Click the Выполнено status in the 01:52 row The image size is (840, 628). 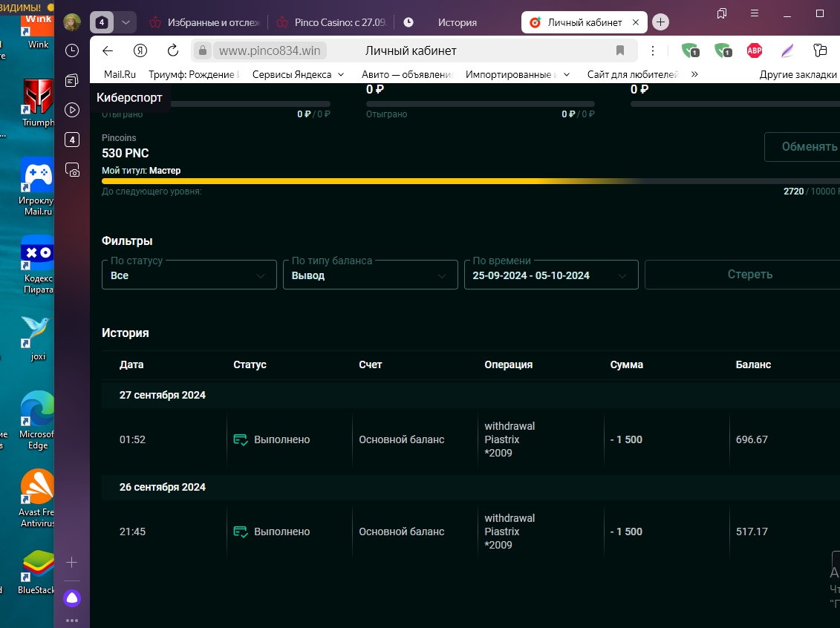click(x=272, y=439)
